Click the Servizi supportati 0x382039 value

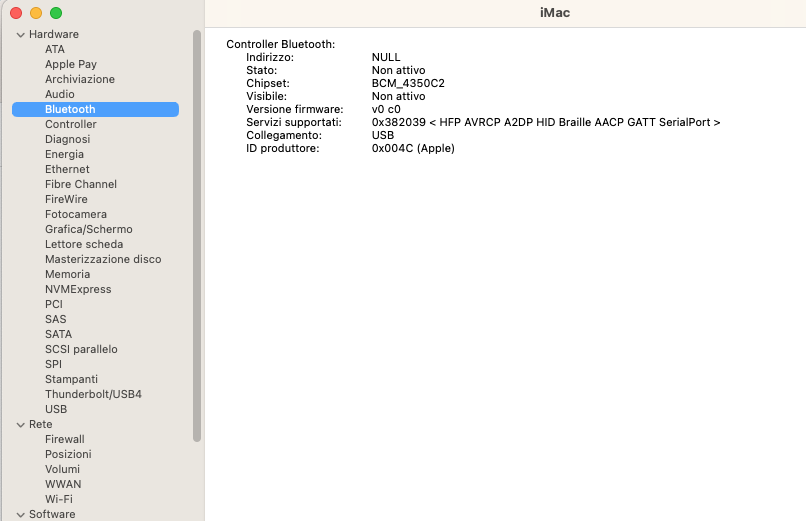point(545,122)
